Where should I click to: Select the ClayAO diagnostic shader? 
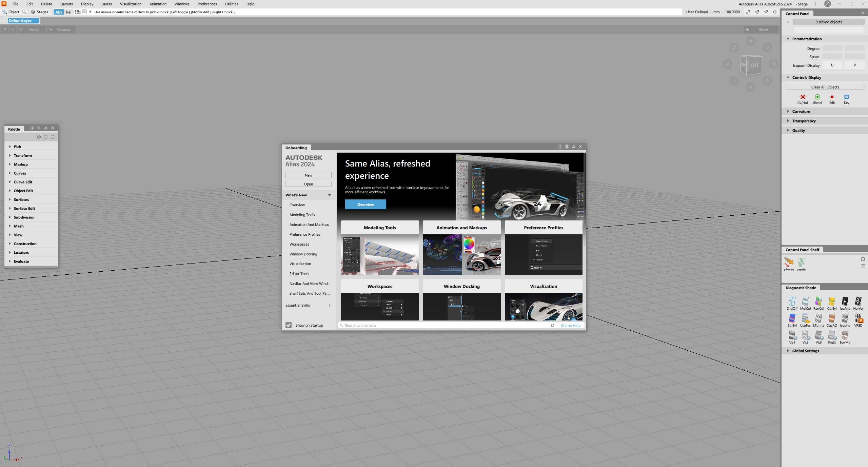click(x=831, y=318)
